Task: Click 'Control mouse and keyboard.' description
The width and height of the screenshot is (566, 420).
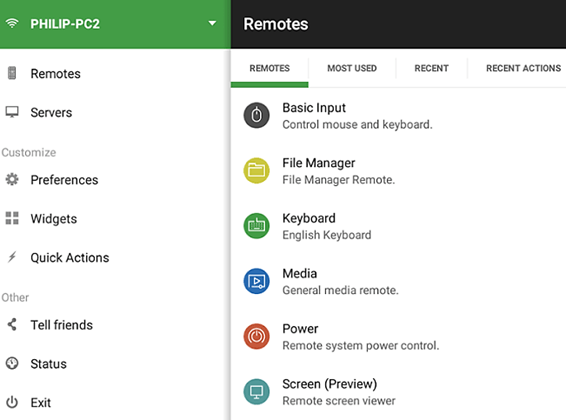Action: [x=357, y=124]
